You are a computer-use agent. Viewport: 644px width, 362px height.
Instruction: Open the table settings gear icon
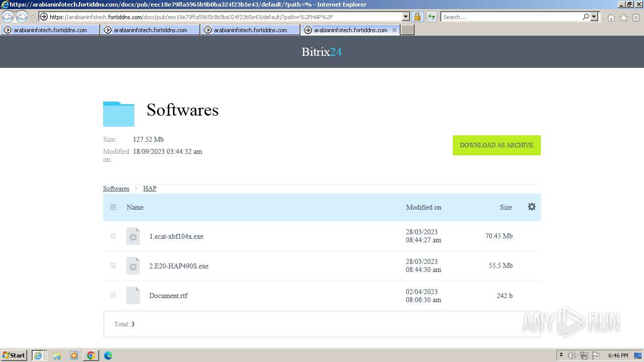(532, 207)
